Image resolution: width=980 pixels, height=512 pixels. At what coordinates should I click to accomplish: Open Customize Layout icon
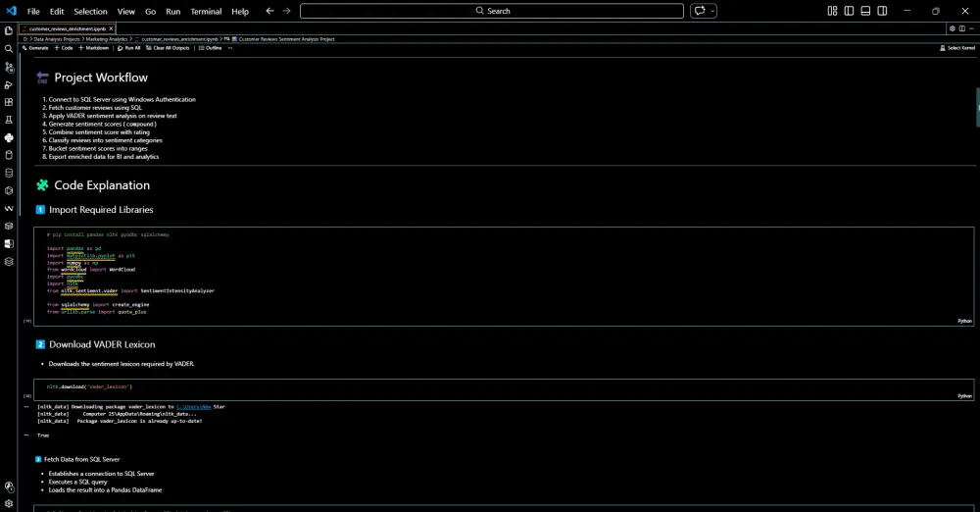click(x=832, y=11)
